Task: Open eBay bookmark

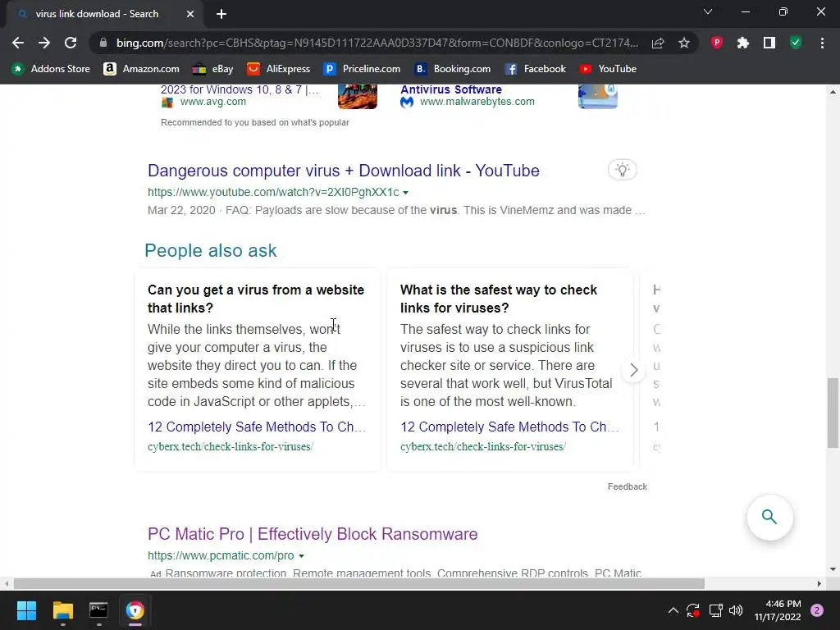Action: [x=212, y=69]
